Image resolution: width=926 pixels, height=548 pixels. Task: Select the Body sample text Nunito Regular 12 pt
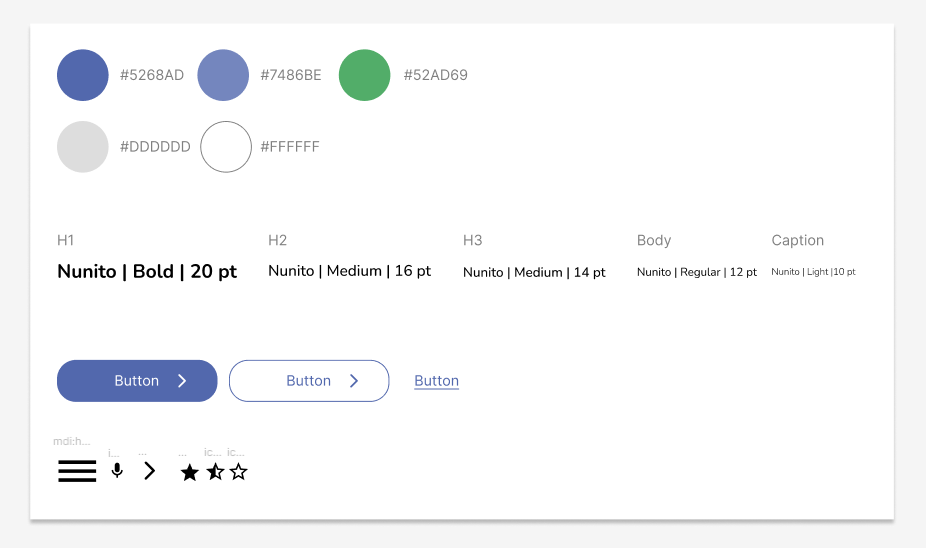click(x=696, y=272)
